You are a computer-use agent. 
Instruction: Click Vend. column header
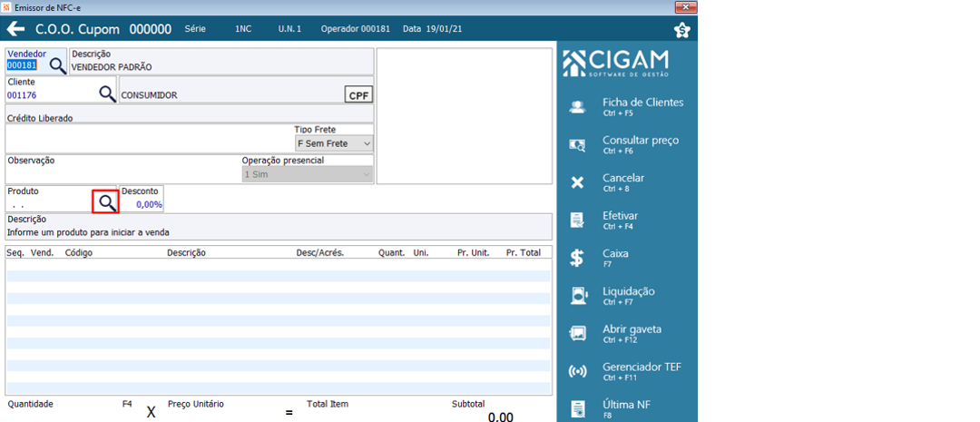[x=42, y=252]
